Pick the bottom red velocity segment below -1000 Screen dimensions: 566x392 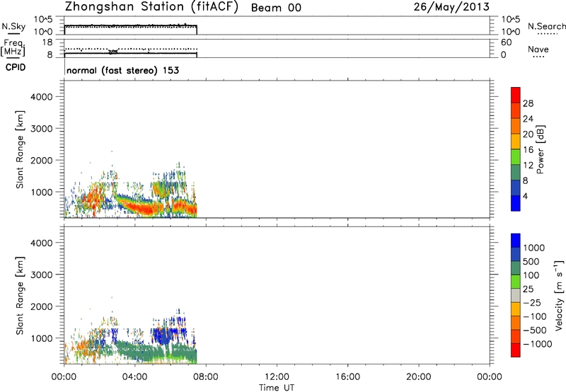click(516, 350)
